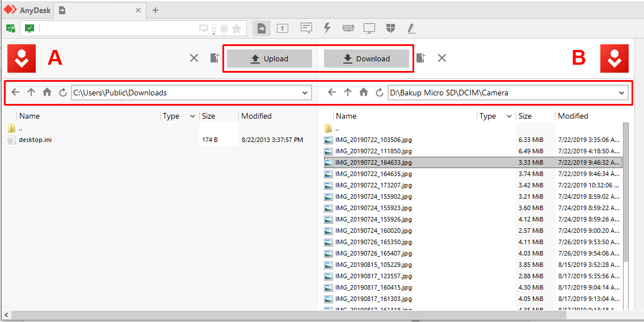The height and width of the screenshot is (322, 644).
Task: Go to home folder in local pane
Action: 47,93
